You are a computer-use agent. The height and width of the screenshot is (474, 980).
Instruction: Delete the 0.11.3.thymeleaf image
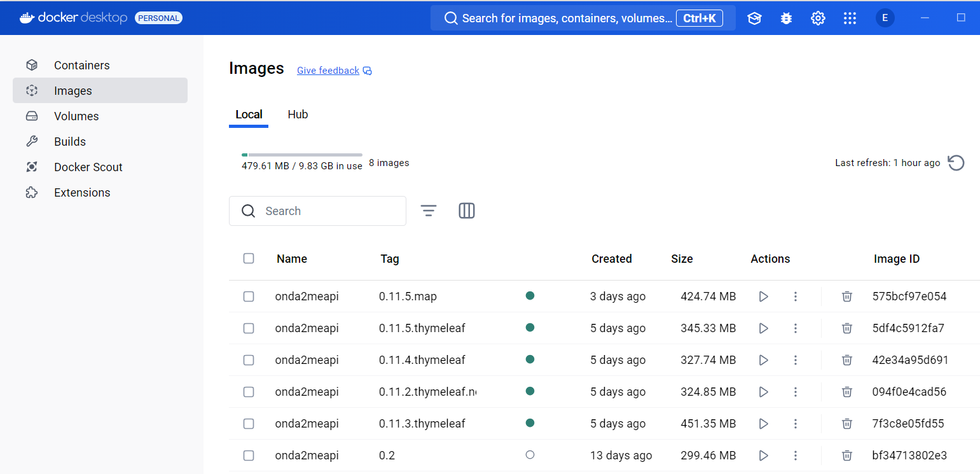tap(847, 424)
